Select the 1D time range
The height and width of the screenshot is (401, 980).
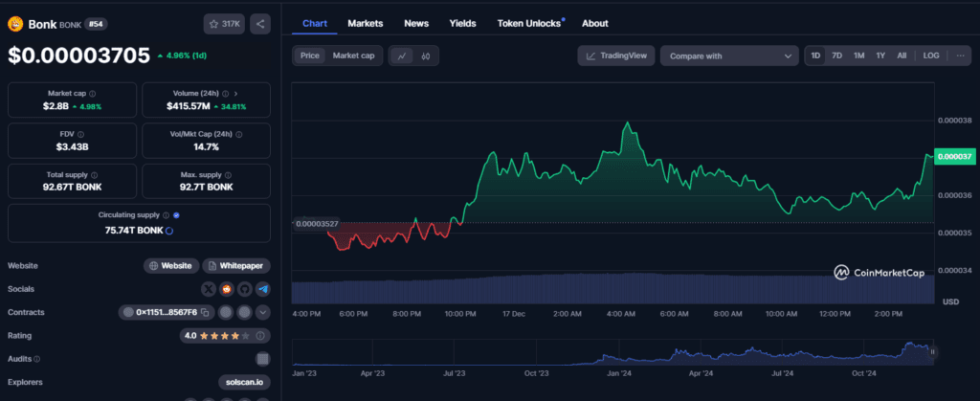(x=815, y=56)
